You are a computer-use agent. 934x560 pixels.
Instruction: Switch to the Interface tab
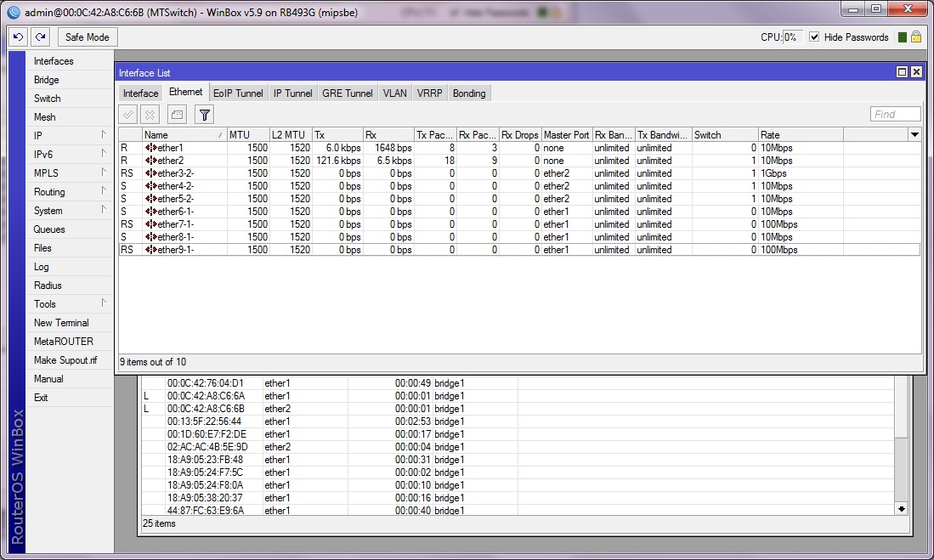(140, 93)
